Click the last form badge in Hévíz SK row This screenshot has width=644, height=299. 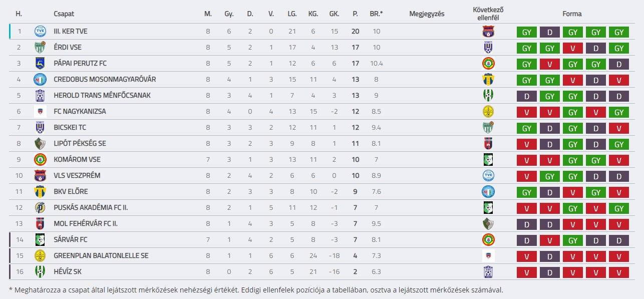619,272
